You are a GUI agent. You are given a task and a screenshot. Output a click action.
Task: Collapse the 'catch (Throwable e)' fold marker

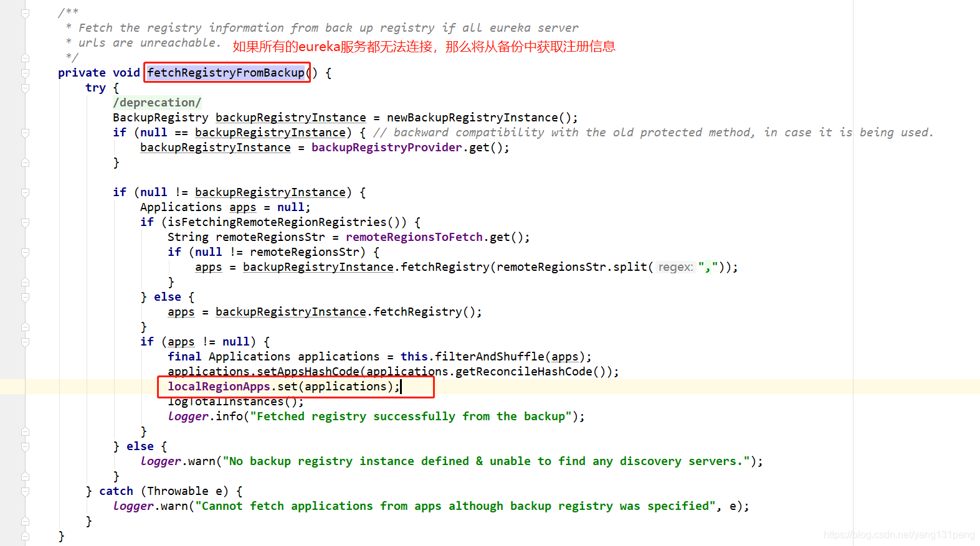pos(25,491)
